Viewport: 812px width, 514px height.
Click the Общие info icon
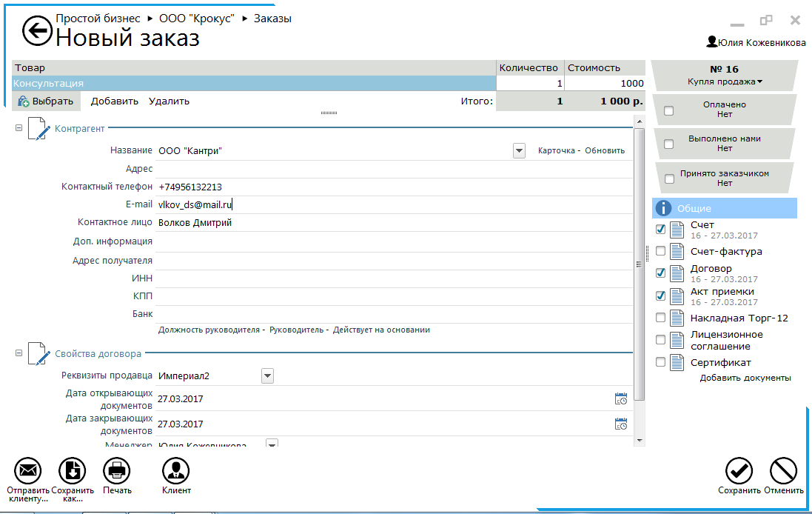click(x=663, y=208)
